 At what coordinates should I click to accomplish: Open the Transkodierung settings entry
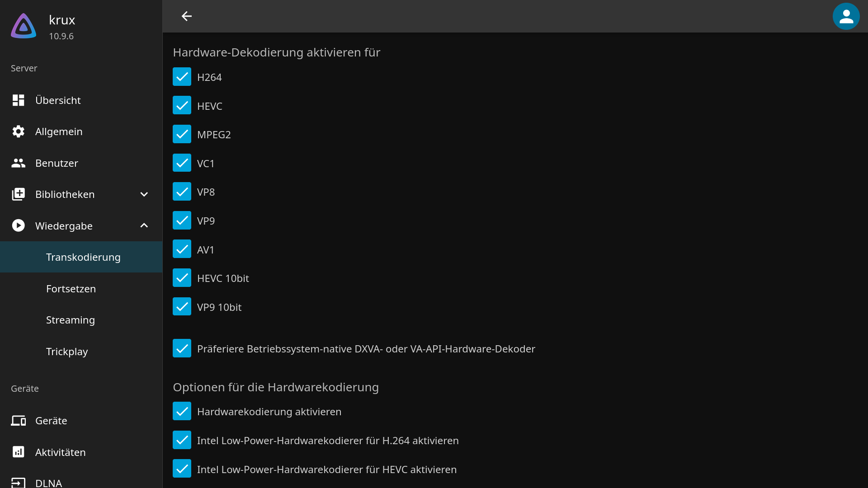click(x=83, y=257)
